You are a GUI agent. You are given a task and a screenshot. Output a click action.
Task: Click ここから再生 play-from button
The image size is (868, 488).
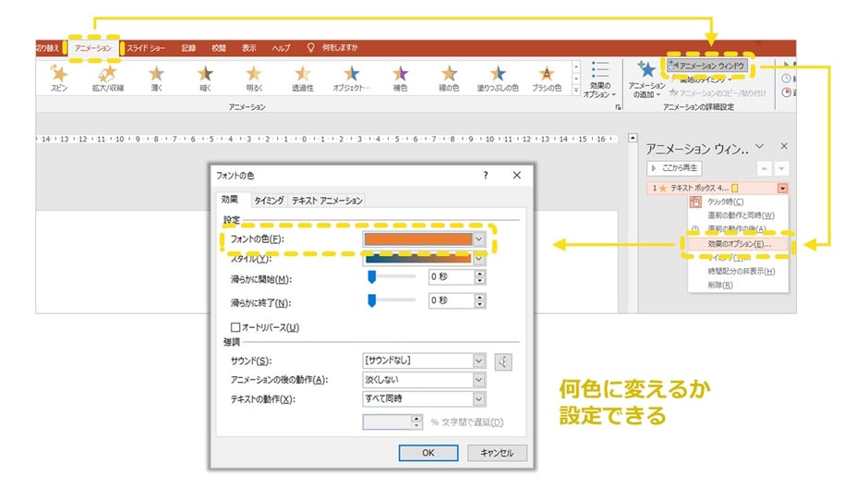point(674,168)
